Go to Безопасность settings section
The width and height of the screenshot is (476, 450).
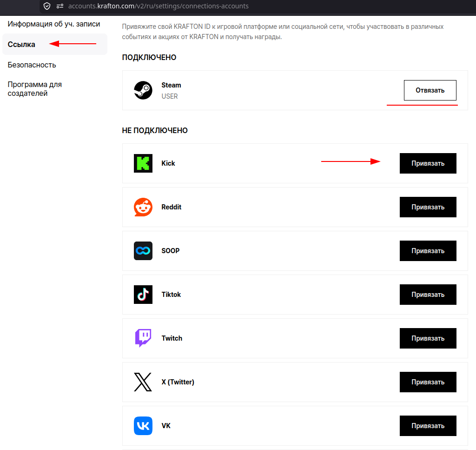tap(32, 65)
